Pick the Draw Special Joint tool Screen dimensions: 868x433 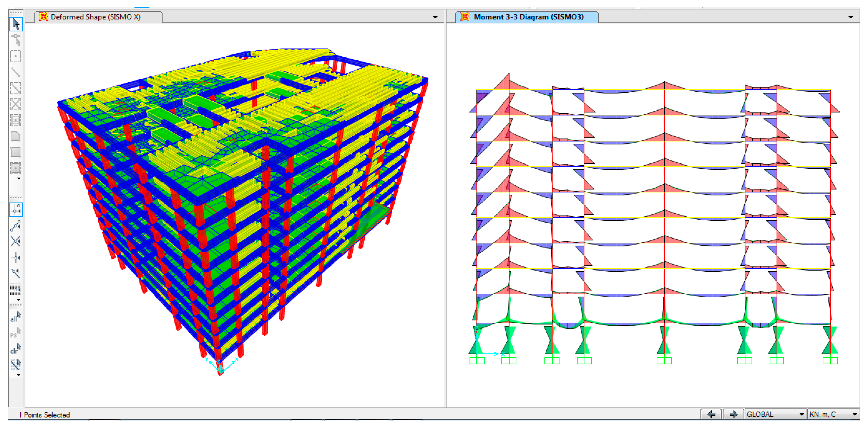16,56
